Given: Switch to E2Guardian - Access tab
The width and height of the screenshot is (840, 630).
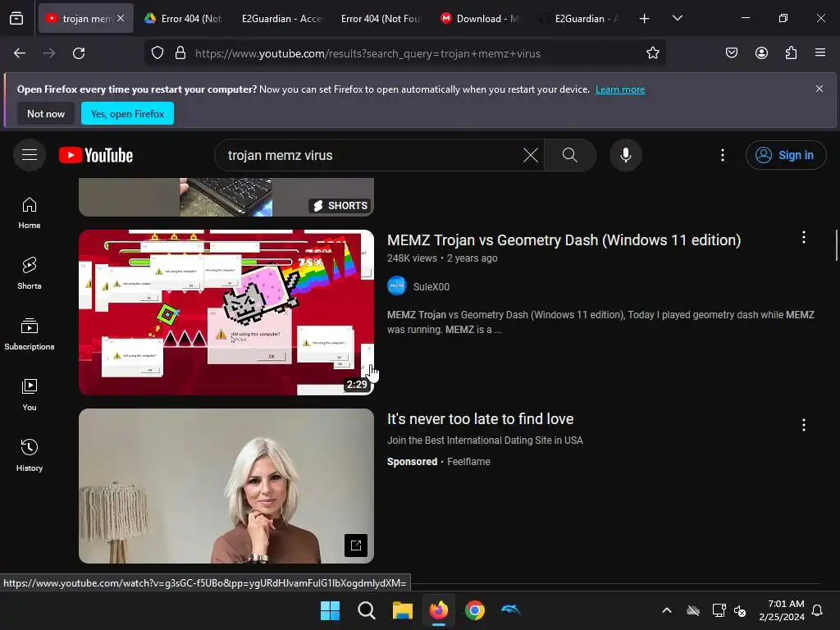Looking at the screenshot, I should coord(282,19).
